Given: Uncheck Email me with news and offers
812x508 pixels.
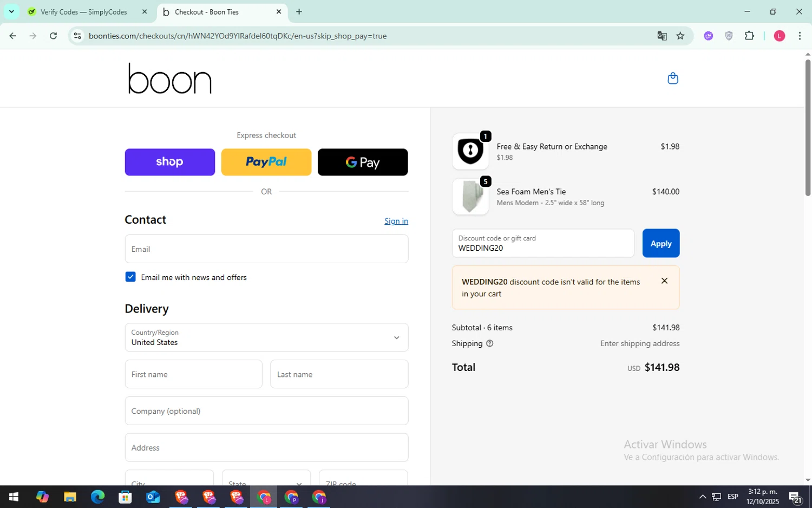Looking at the screenshot, I should coord(130,277).
